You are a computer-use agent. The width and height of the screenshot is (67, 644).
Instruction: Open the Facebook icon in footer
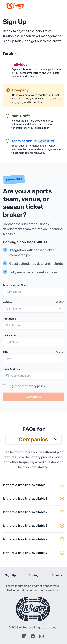pos(33,636)
